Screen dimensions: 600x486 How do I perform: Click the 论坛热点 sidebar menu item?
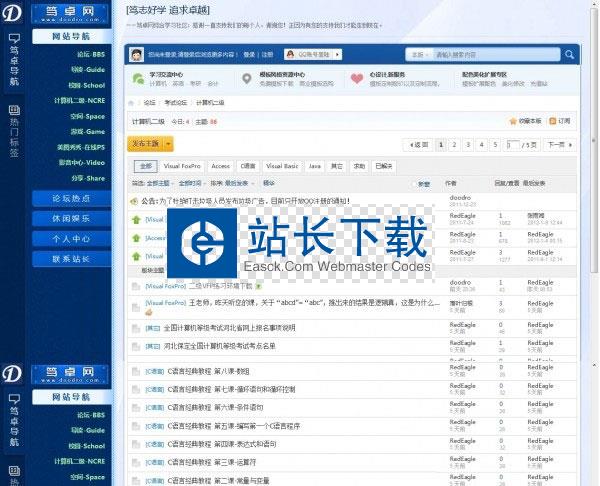(x=70, y=198)
